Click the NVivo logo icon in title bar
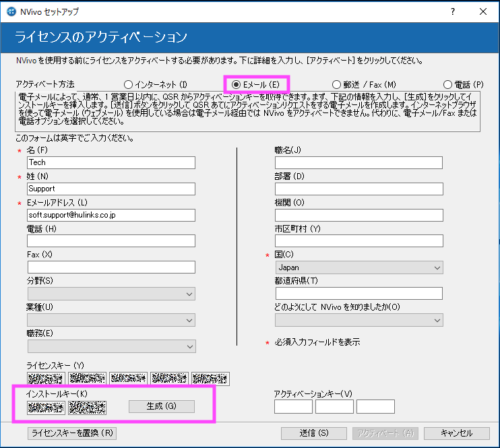The image size is (500, 448). coord(11,12)
